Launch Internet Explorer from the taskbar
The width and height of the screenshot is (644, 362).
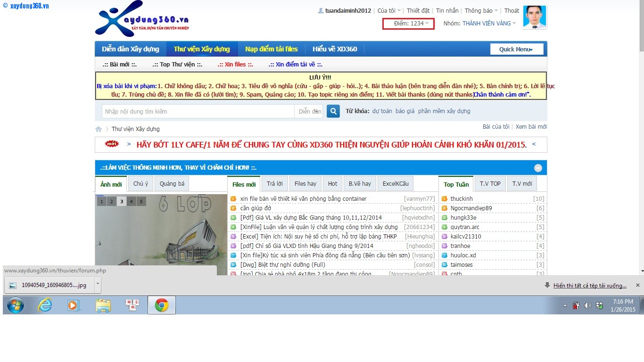coord(45,305)
